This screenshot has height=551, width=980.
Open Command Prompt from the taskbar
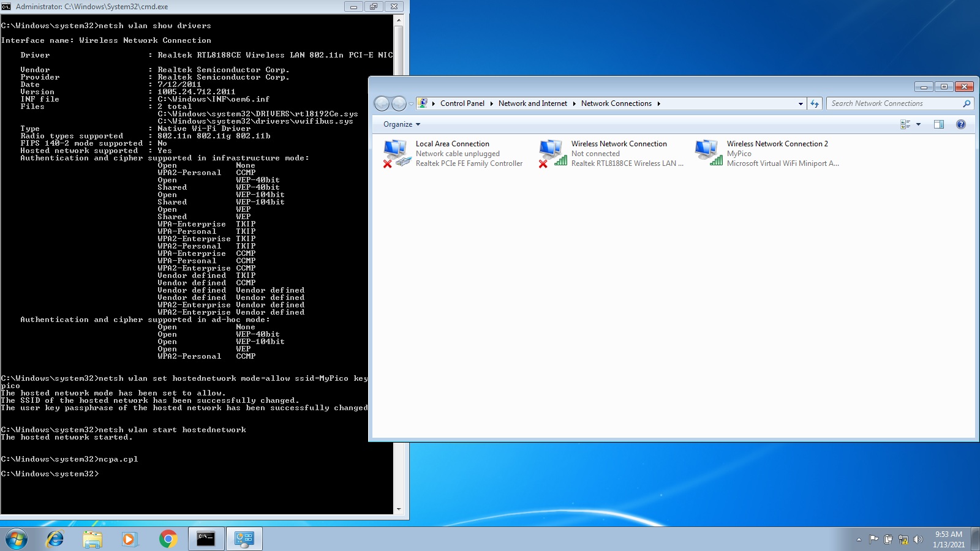[x=205, y=539]
